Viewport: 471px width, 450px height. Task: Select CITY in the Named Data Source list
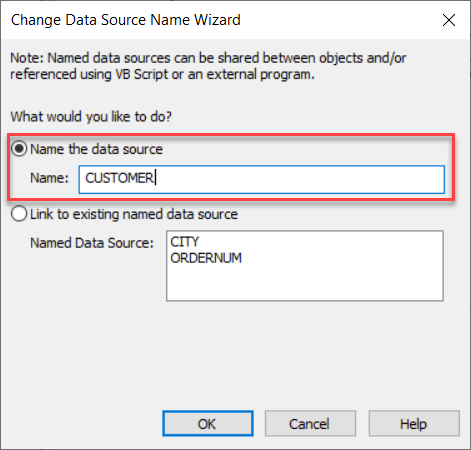coord(185,242)
